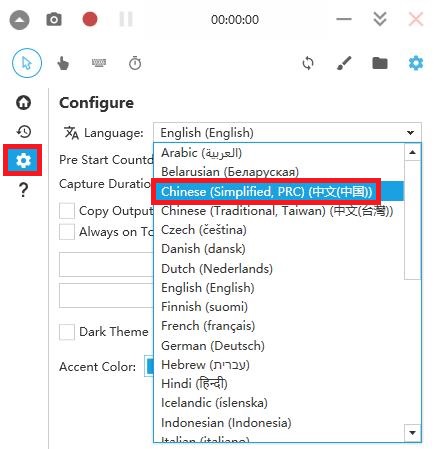The height and width of the screenshot is (449, 436).
Task: Toggle cursor inclusion with the mouse pointer icon
Action: [27, 63]
